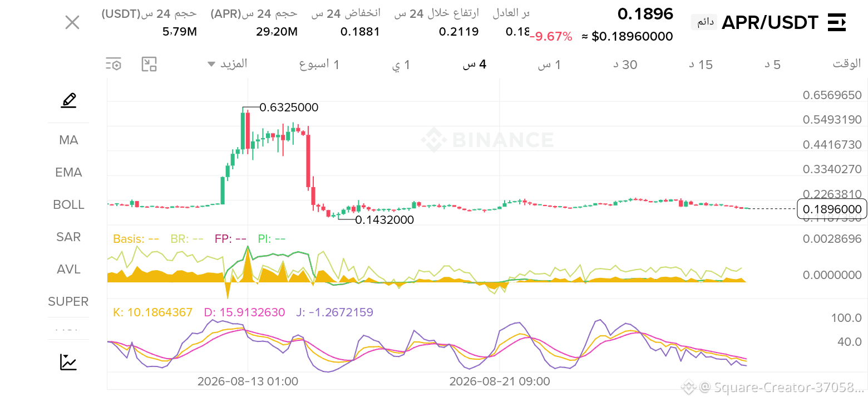Image resolution: width=868 pixels, height=401 pixels.
Task: Click the 0.0028696 indicator axis label
Action: pyautogui.click(x=832, y=239)
